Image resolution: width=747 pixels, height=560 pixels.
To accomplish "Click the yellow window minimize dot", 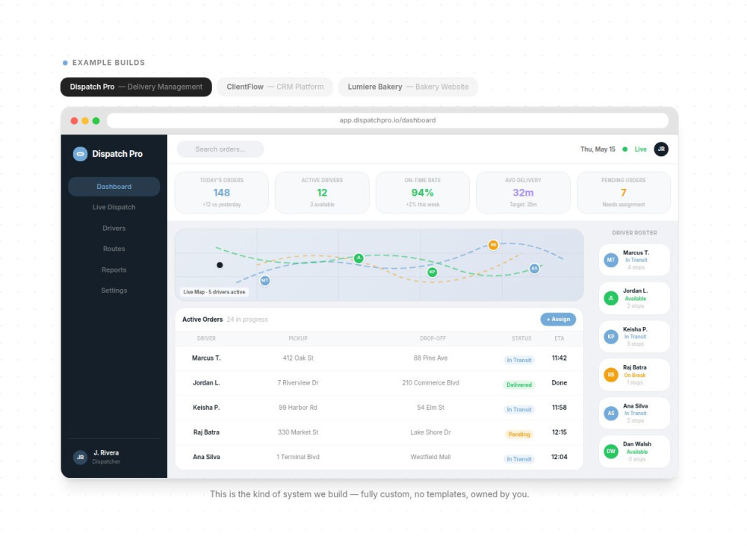I will [x=85, y=120].
